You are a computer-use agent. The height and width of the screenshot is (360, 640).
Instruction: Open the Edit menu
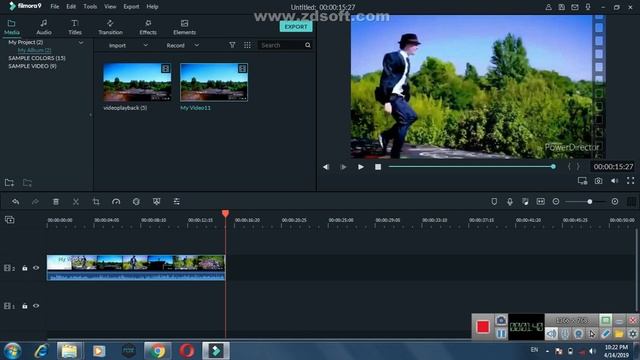(71, 7)
